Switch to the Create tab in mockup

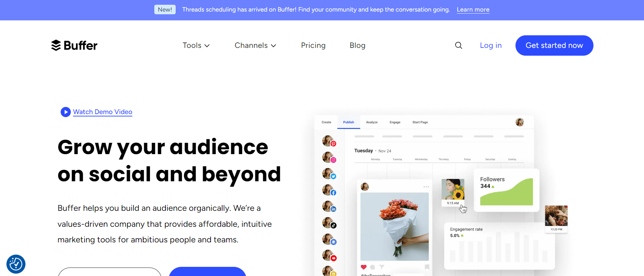[326, 122]
